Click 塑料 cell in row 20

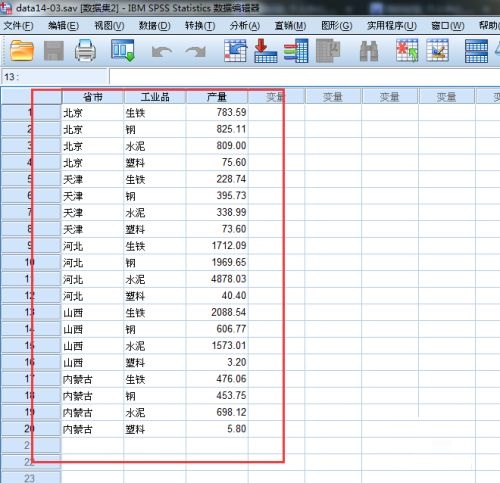(x=155, y=429)
